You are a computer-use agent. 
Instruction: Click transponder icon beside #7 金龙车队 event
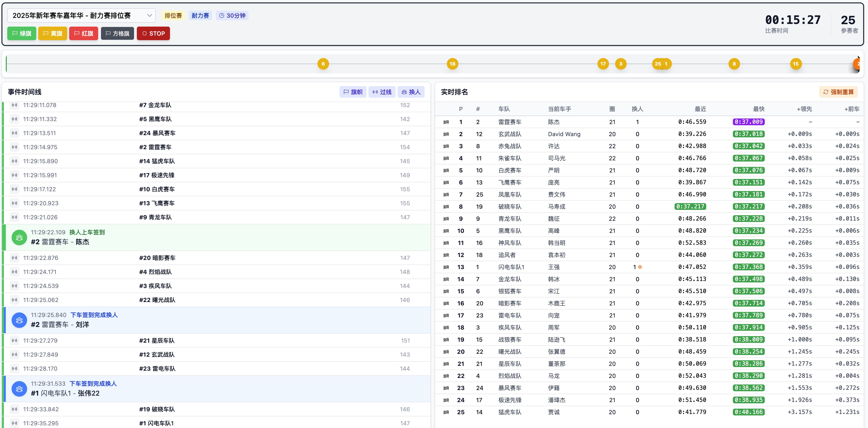click(15, 105)
